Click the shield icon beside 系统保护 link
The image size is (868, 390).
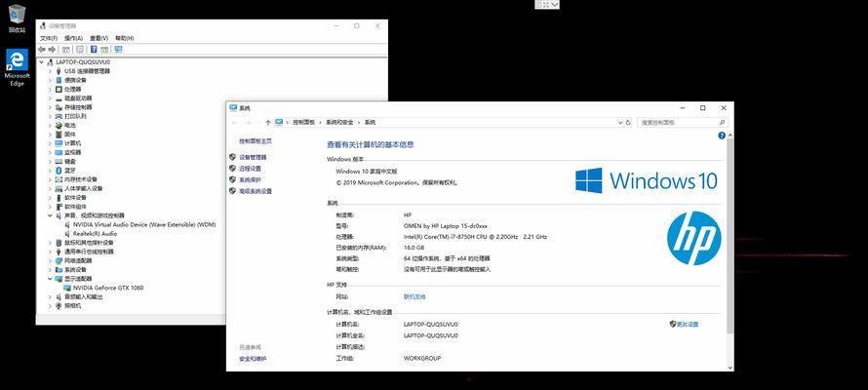pyautogui.click(x=232, y=179)
